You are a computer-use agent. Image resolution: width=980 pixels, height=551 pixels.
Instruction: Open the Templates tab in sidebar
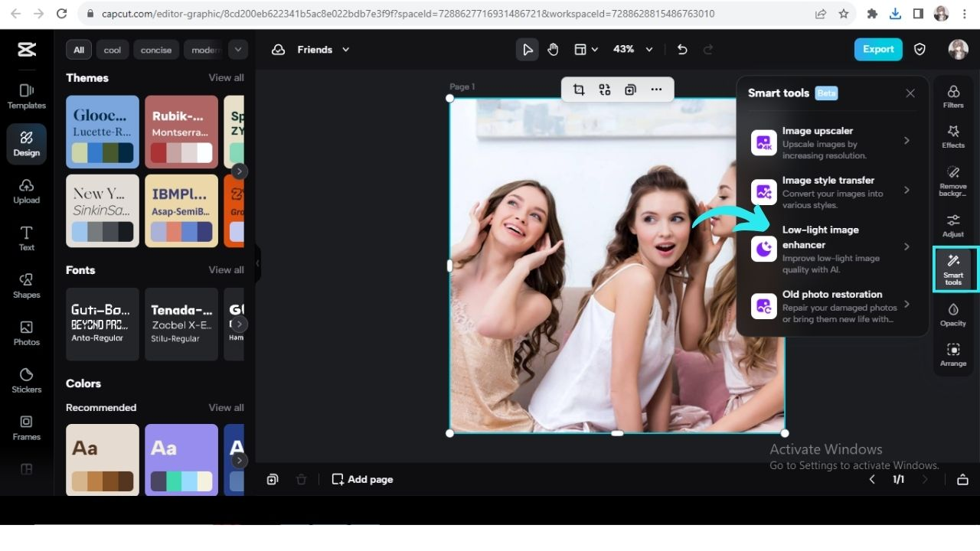[x=26, y=96]
